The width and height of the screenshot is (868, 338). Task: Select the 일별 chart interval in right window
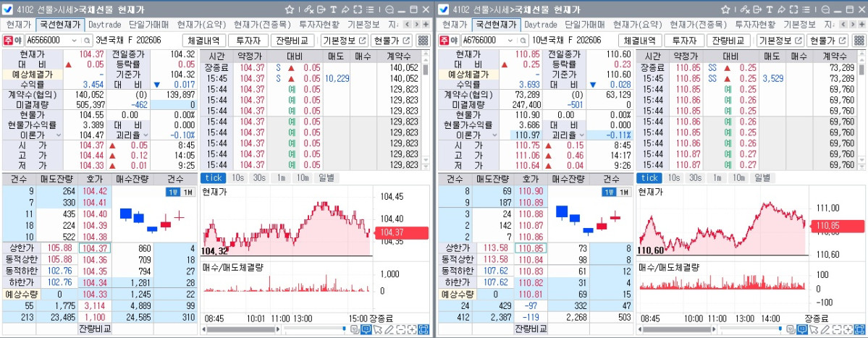[x=762, y=177]
